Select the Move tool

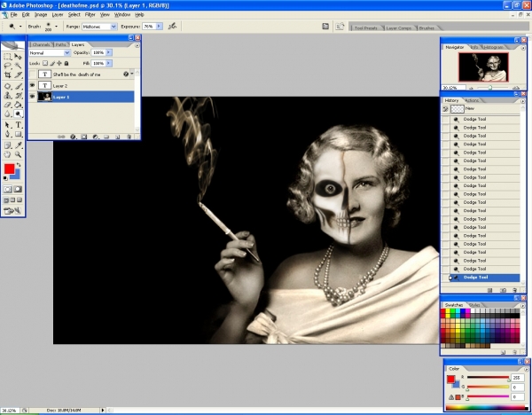point(18,57)
